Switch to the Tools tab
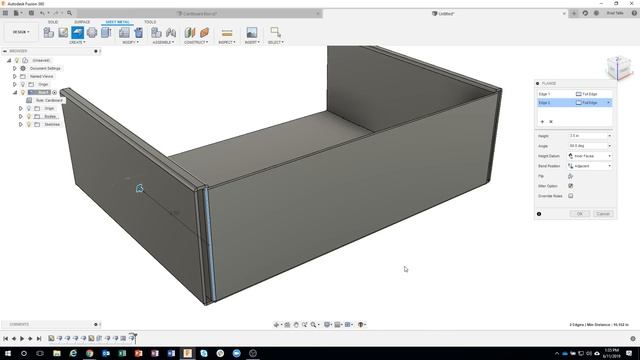This screenshot has width=640, height=360. pos(150,22)
